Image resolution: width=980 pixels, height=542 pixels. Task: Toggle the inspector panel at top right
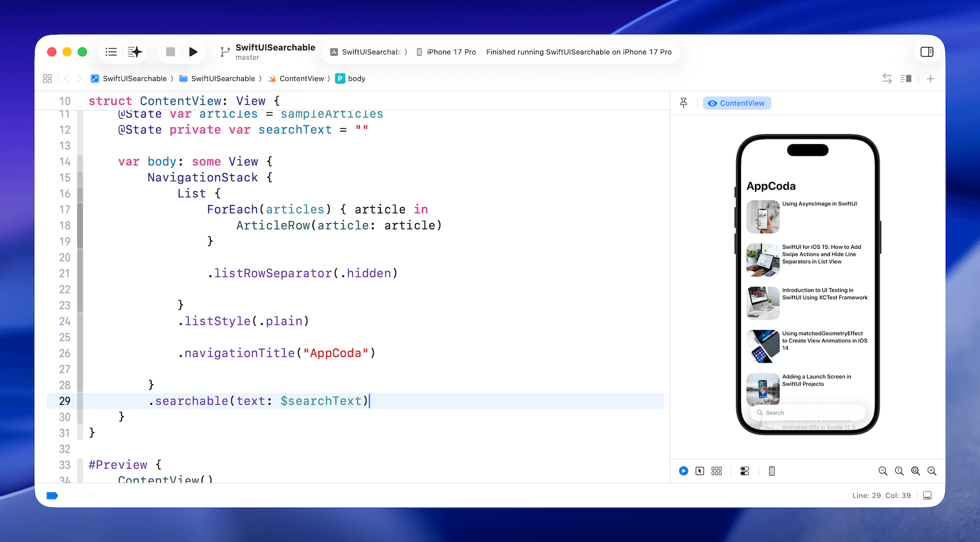926,52
